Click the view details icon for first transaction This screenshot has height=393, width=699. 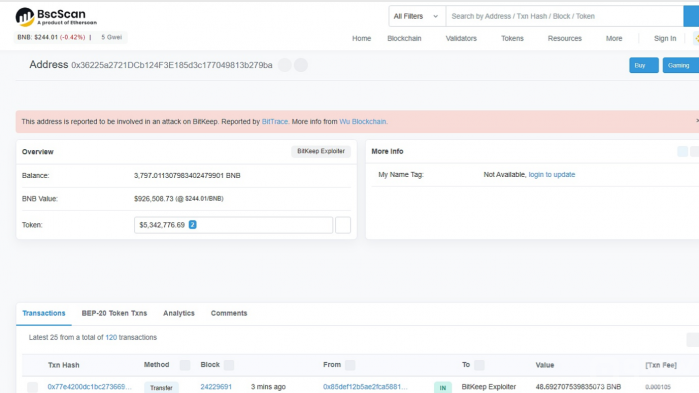tap(33, 387)
